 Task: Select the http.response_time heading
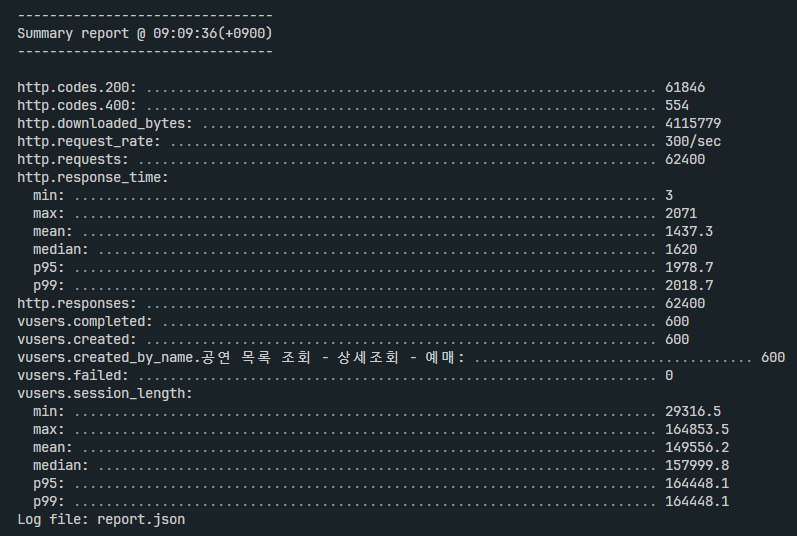pos(93,177)
